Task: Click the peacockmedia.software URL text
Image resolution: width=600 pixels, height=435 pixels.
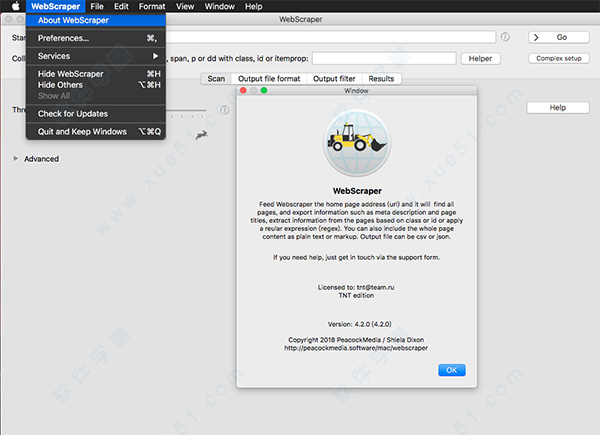Action: [x=356, y=348]
